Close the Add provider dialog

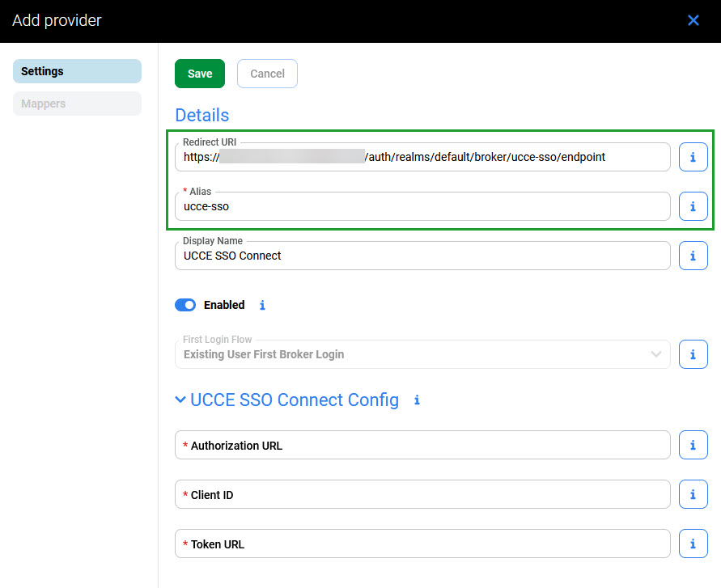(x=693, y=20)
